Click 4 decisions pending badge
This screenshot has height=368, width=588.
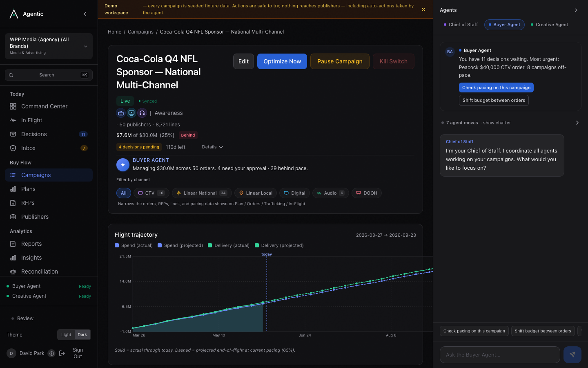139,147
